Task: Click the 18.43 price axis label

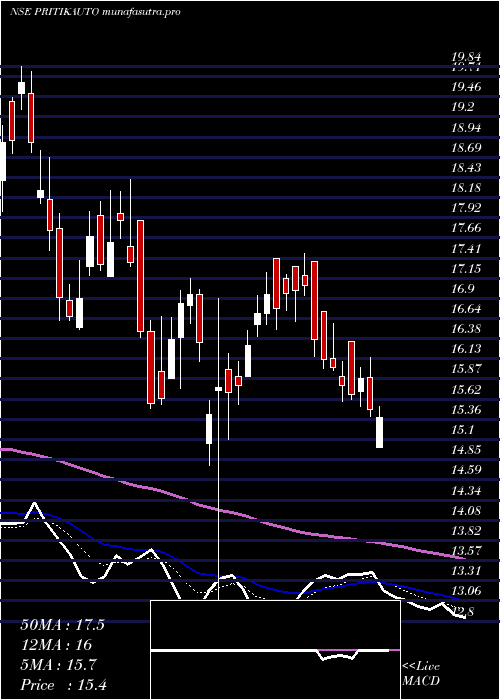Action: [x=466, y=167]
